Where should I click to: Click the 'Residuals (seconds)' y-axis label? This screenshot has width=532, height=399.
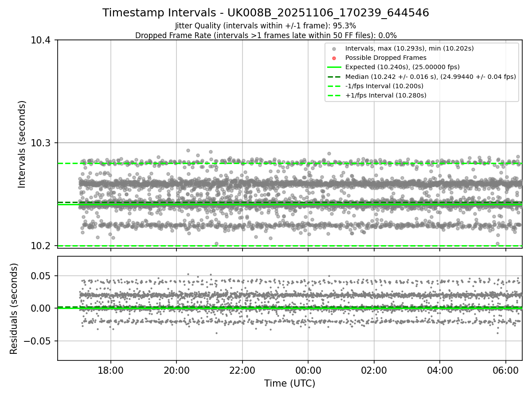coord(14,309)
